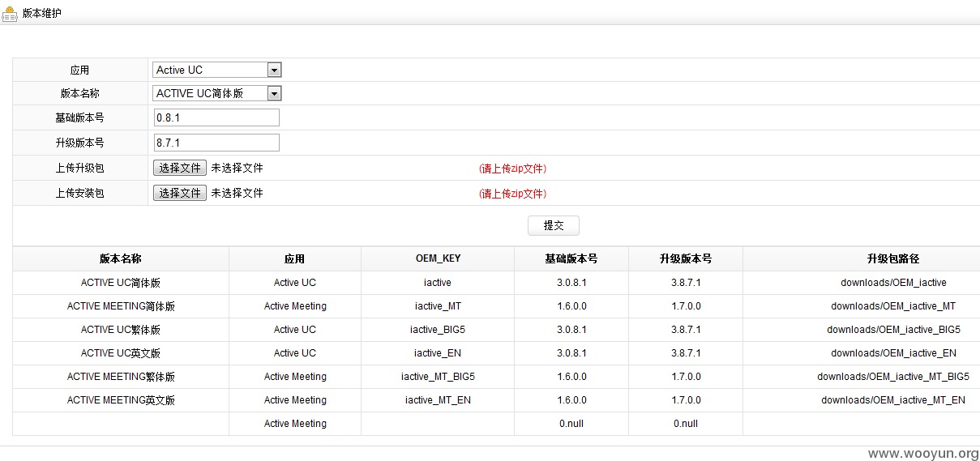
Task: Submit the form with 提交 button
Action: (x=554, y=225)
